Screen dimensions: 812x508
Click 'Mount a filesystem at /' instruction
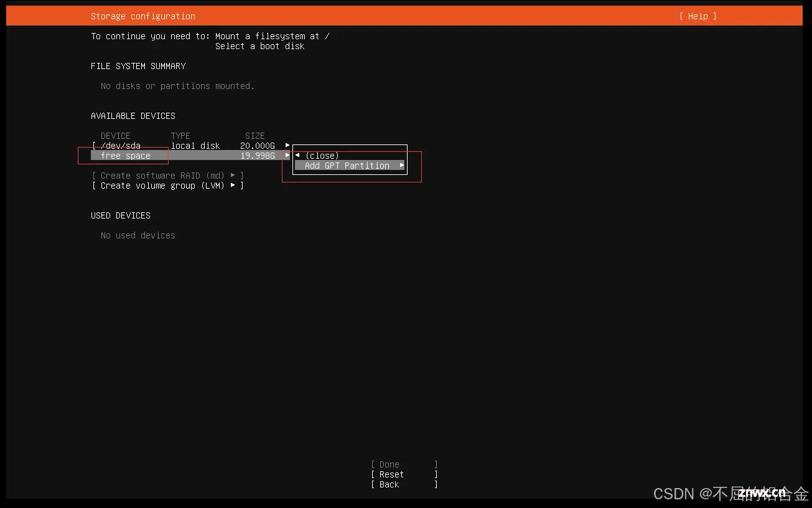(x=273, y=36)
